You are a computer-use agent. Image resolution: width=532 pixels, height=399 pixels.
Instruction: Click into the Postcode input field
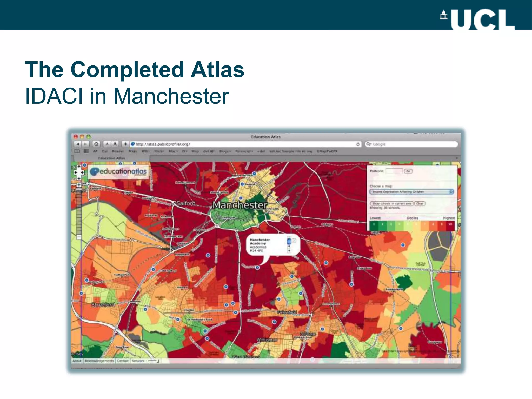pos(394,171)
